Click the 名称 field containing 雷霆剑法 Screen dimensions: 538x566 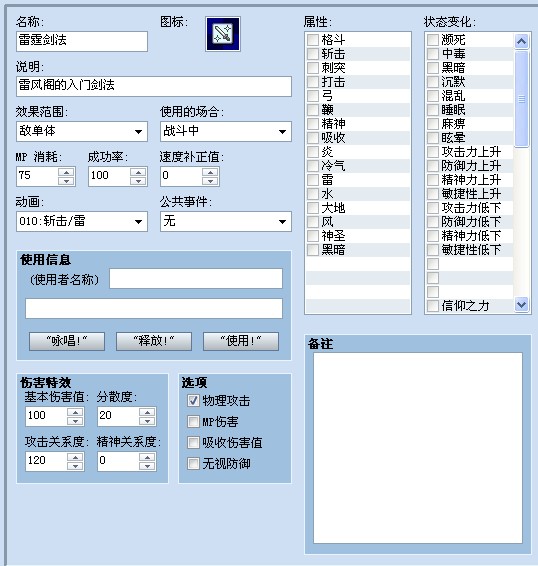82,41
